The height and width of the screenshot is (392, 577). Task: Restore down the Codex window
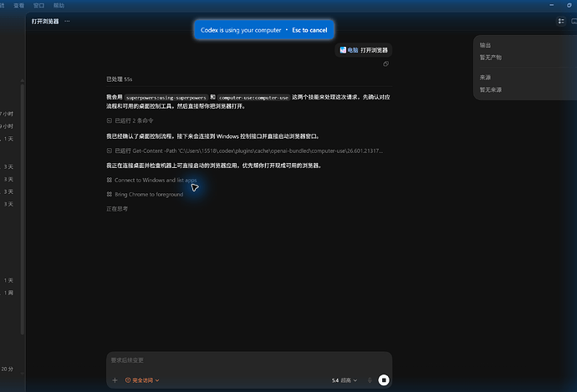pyautogui.click(x=569, y=5)
